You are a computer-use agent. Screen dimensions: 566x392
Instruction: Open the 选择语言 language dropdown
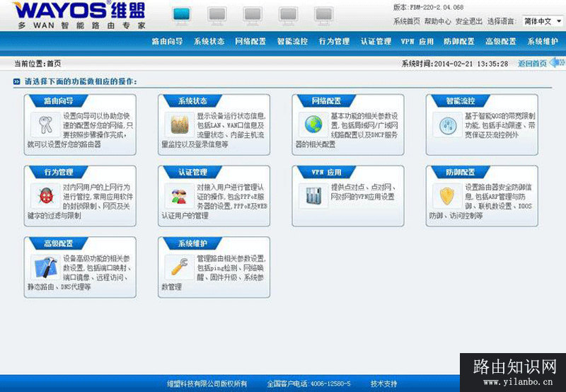[542, 21]
